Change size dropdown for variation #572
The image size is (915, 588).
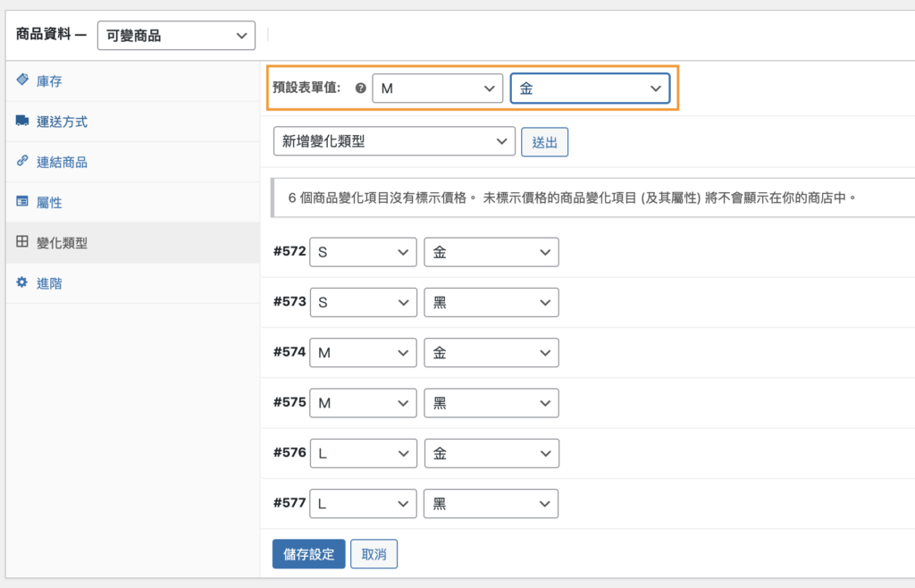pos(363,252)
